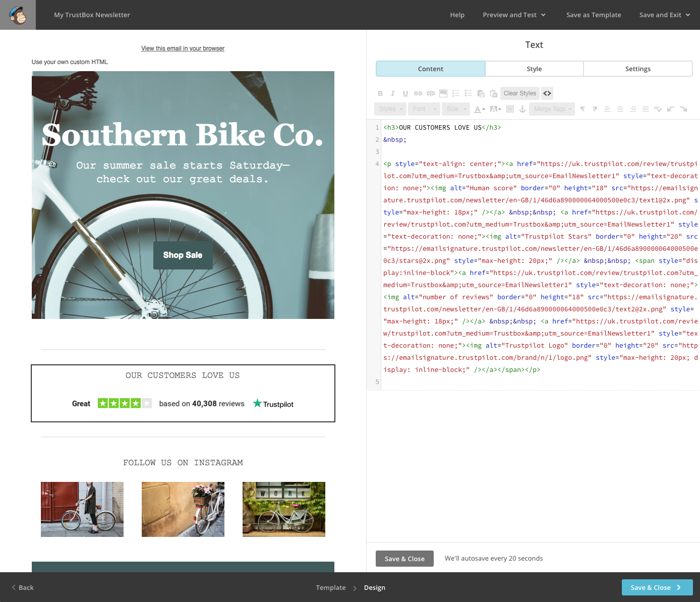700x602 pixels.
Task: Open the Merge Tags dropdown
Action: tap(552, 109)
